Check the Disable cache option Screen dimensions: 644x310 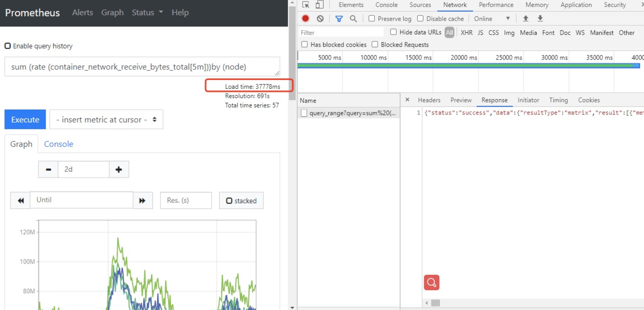click(x=420, y=18)
